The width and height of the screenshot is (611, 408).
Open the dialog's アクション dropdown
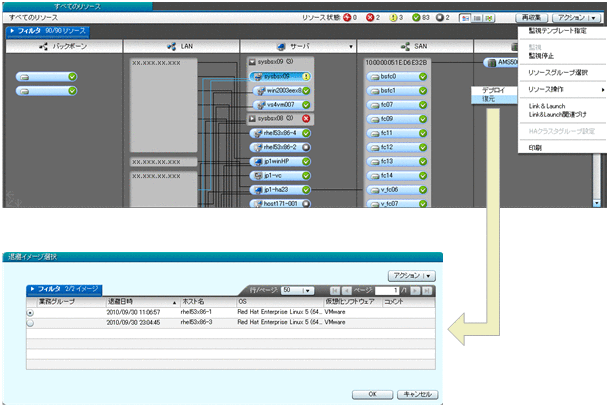tap(411, 274)
